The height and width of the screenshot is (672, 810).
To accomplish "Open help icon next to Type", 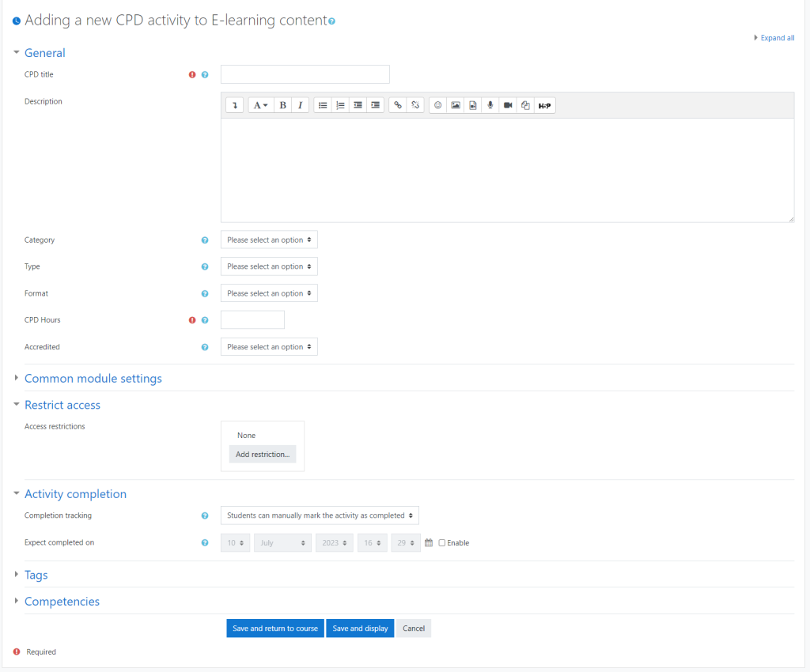I will 205,267.
